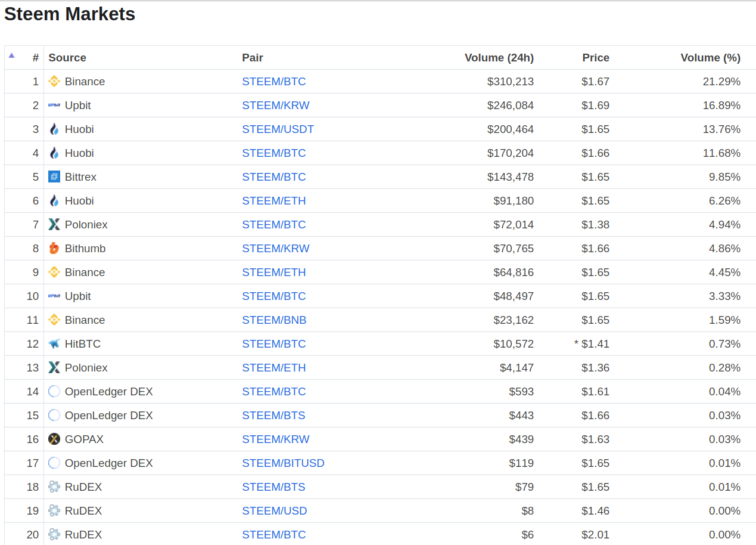Click the Bittrex source name

click(x=80, y=177)
